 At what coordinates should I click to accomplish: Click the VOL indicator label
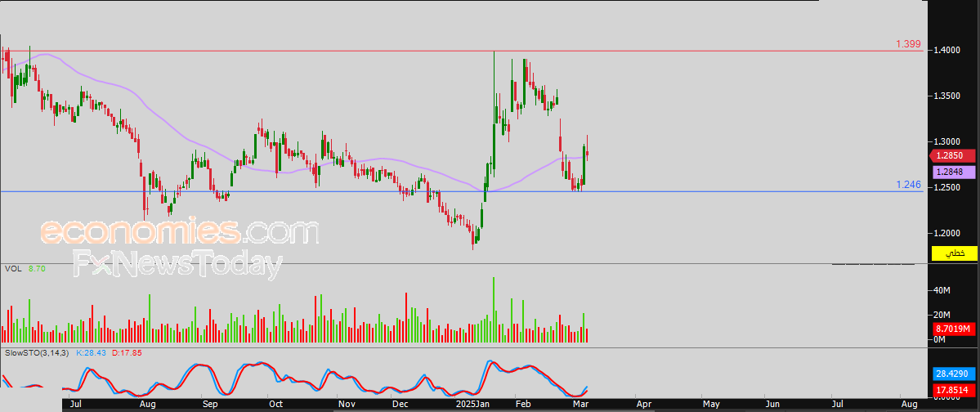pyautogui.click(x=12, y=268)
